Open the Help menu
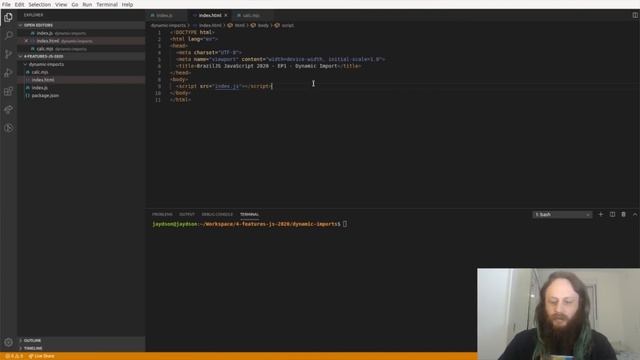Screen dimensions: 640x360 click(127, 4)
